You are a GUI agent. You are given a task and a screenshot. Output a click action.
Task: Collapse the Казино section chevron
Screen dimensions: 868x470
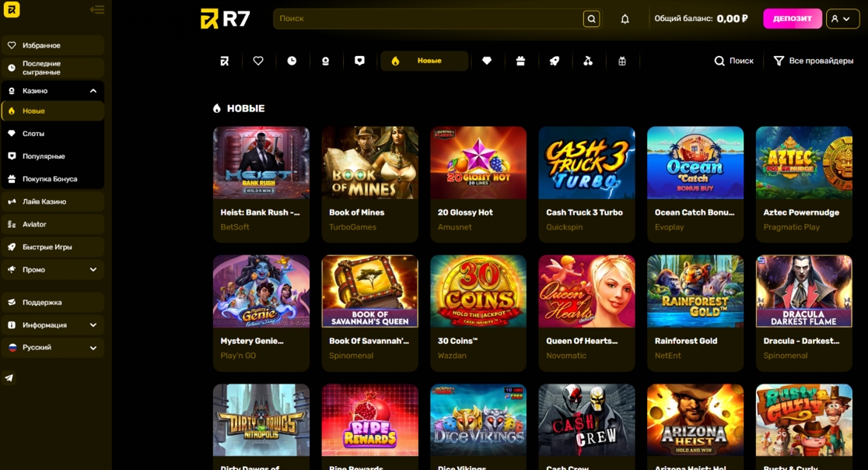click(93, 91)
